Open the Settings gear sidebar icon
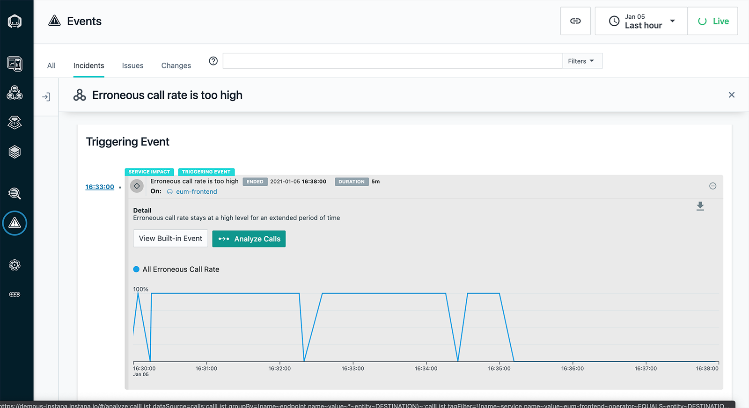Viewport: 749px width, 408px height. point(15,265)
